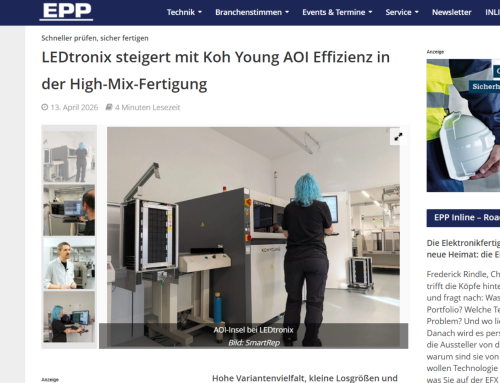Click the clock icon beside 13. April 2026
Screen dimensions: 500x383
pos(45,107)
